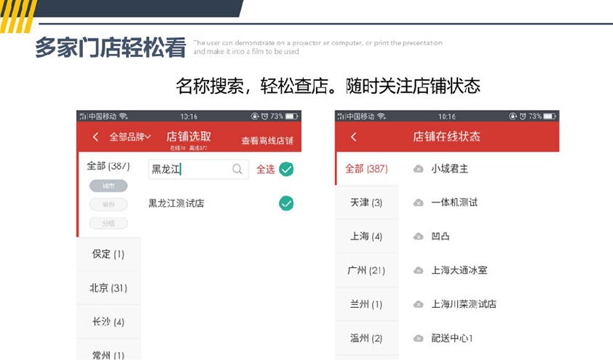
Task: Open the 小城君主 store
Action: (450, 168)
